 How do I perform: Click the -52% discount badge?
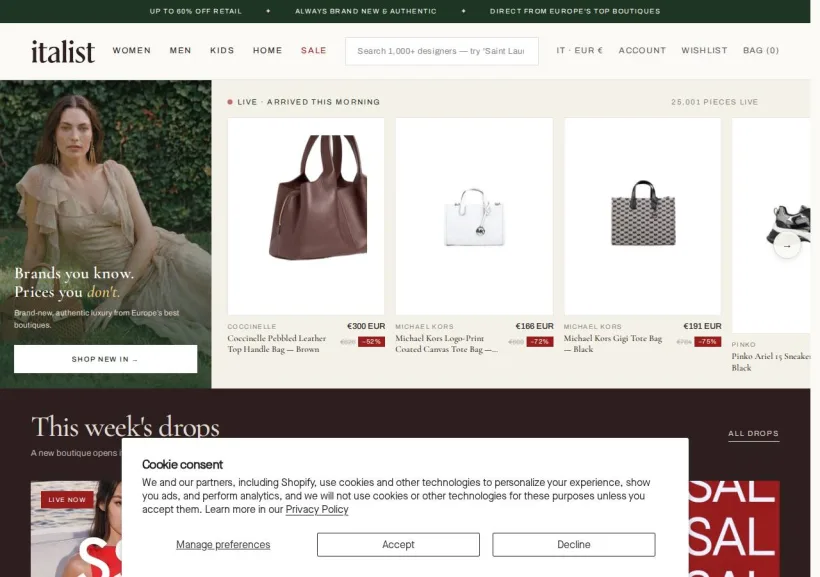coord(371,342)
